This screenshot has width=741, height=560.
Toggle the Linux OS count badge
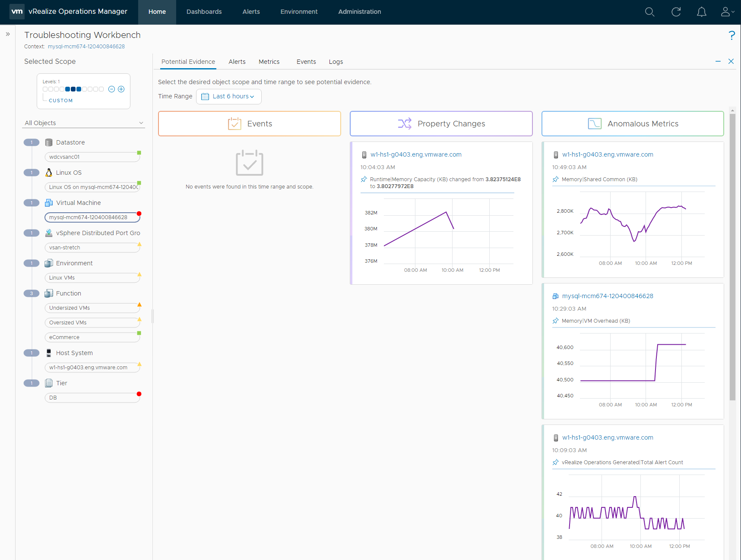[32, 173]
